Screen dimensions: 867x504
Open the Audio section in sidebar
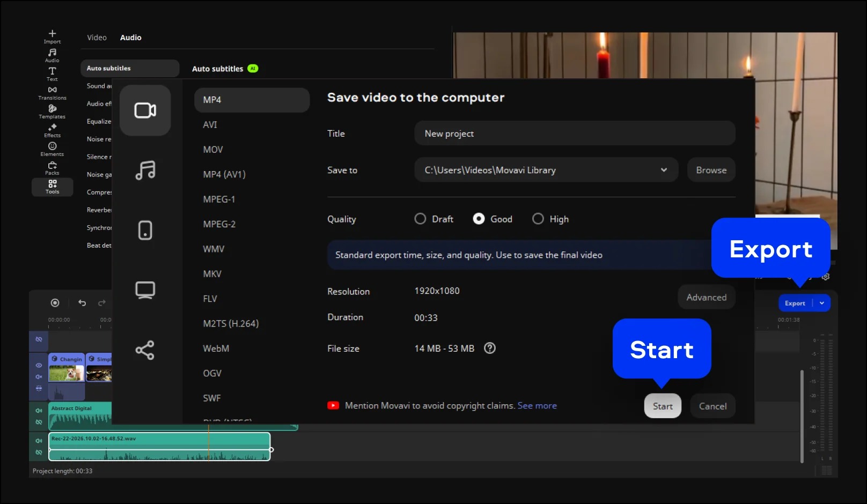[52, 55]
